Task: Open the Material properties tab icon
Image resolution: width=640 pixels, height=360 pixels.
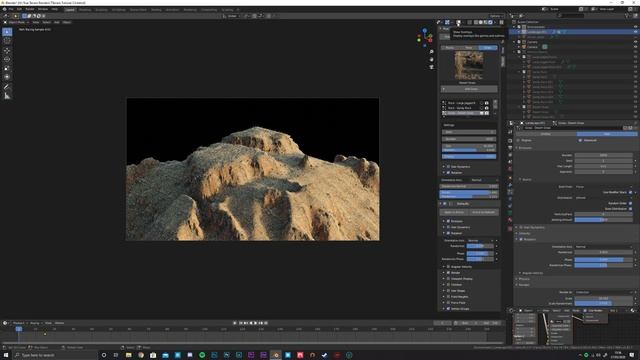Action: click(x=510, y=220)
